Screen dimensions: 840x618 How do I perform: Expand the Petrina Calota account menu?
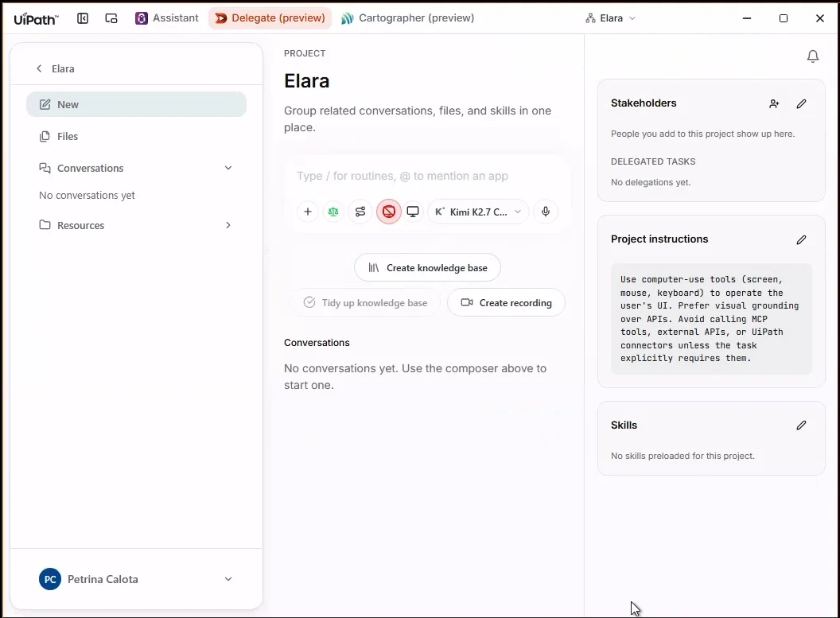[x=228, y=580]
